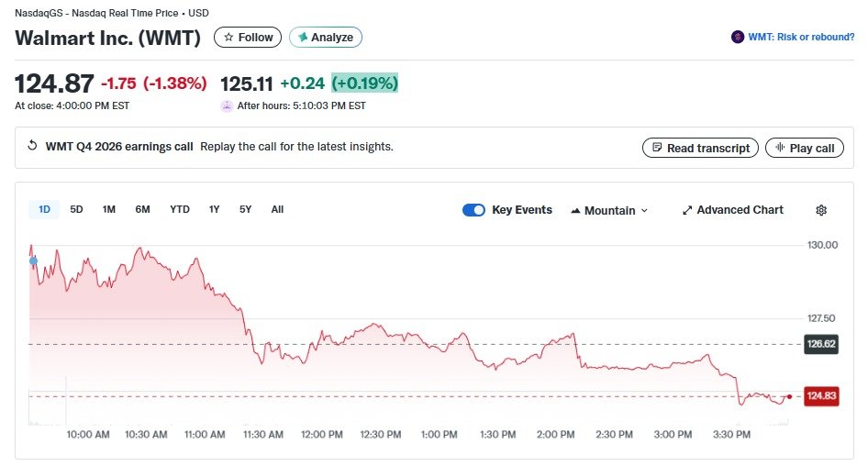Click the transcript icon in Read transcript
868x466 pixels.
[657, 148]
